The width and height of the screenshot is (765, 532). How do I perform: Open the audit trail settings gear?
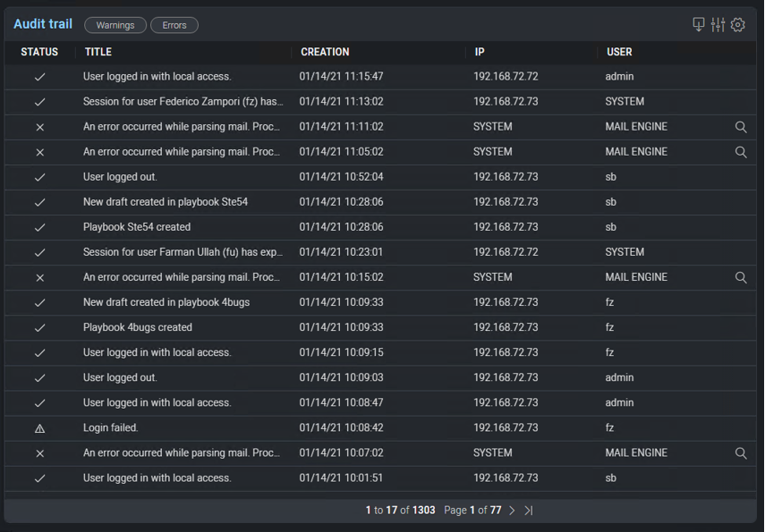(x=737, y=24)
